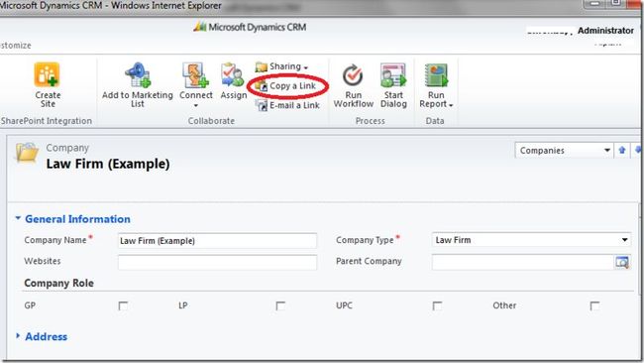Click the Company Role heading
This screenshot has width=644, height=363.
click(58, 283)
